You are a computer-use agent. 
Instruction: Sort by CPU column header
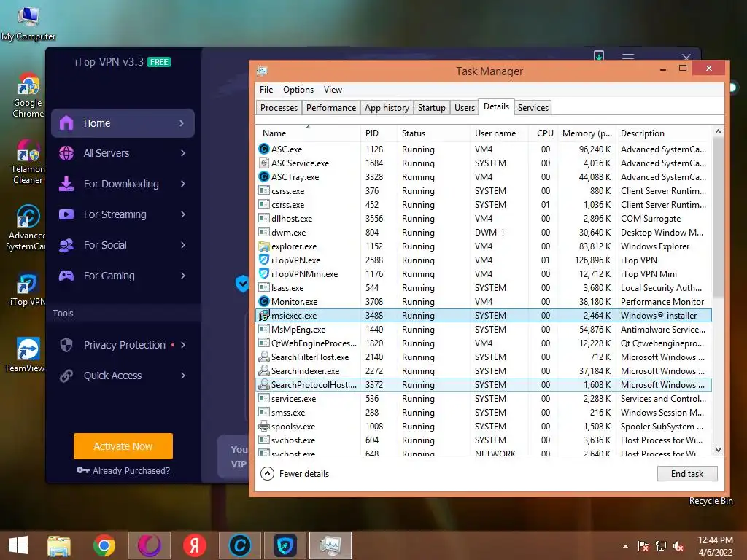[x=544, y=133]
